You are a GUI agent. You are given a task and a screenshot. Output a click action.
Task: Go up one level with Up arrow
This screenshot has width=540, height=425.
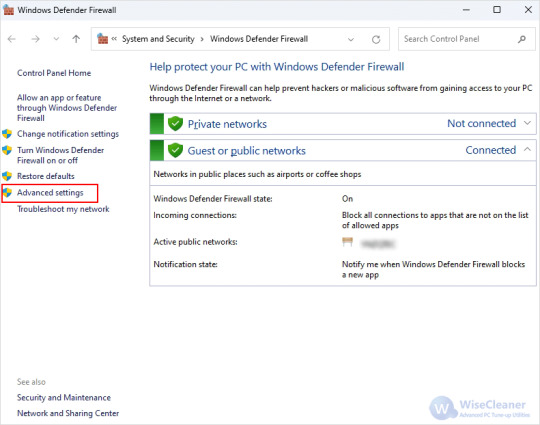[76, 39]
